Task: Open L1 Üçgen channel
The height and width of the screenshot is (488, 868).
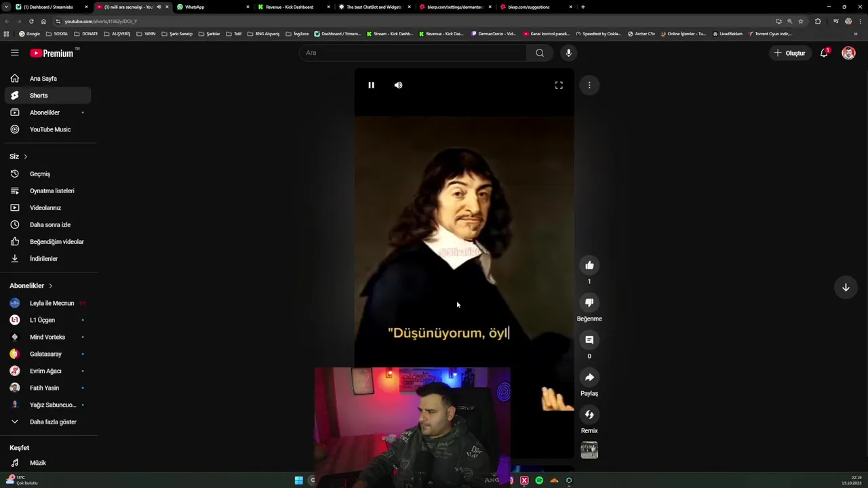Action: [x=47, y=320]
